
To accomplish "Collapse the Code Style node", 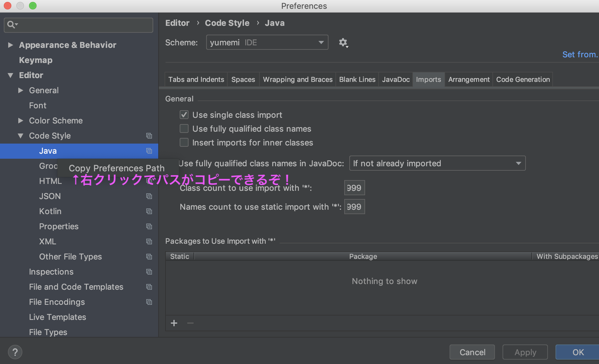I will 21,136.
